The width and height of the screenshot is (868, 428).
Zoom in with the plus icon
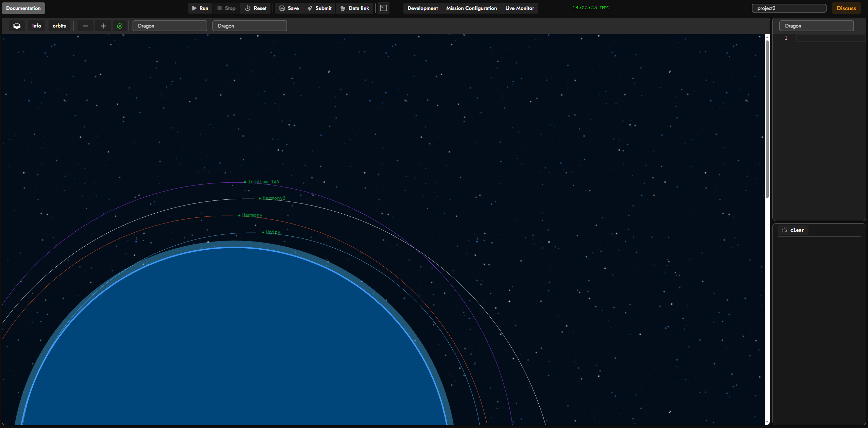(103, 26)
